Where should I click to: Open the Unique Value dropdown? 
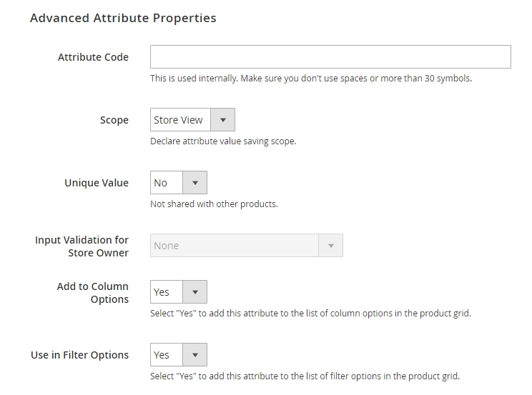click(179, 182)
